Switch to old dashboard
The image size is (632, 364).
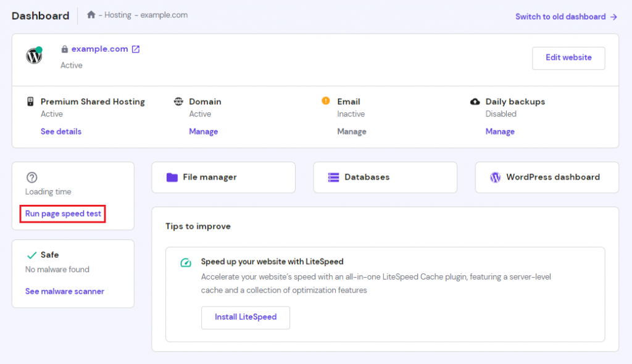click(560, 17)
